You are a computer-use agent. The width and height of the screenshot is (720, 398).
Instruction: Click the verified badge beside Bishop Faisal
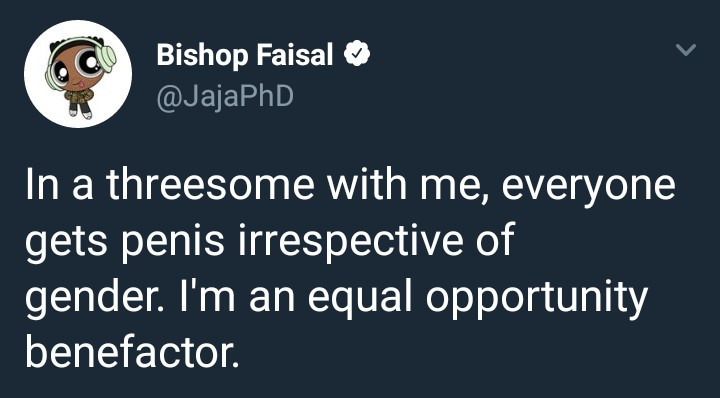tap(357, 56)
